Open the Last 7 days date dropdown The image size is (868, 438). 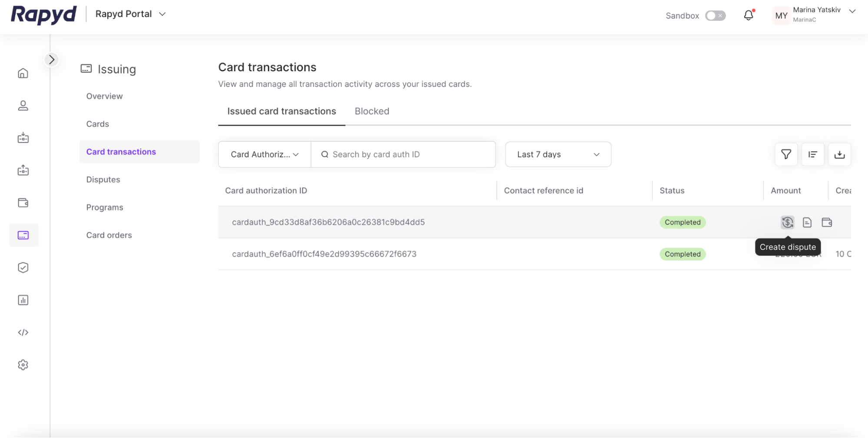tap(558, 154)
